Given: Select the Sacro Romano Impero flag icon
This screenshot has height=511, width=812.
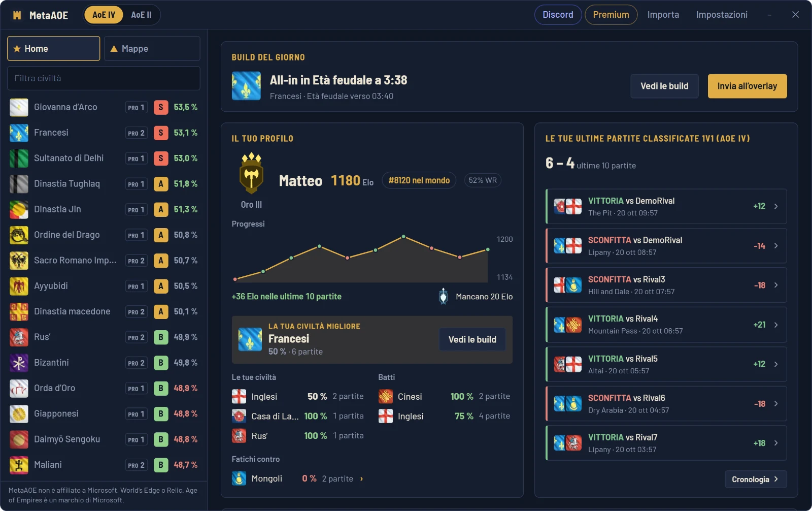Looking at the screenshot, I should (x=19, y=261).
